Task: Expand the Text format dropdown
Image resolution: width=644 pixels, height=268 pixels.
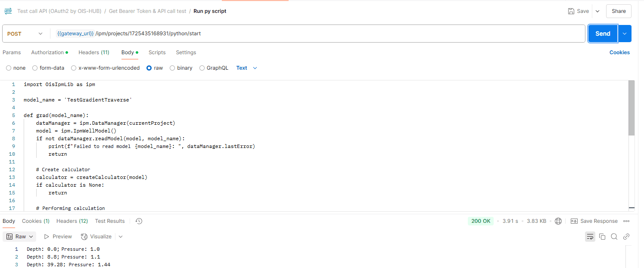Action: (x=247, y=68)
